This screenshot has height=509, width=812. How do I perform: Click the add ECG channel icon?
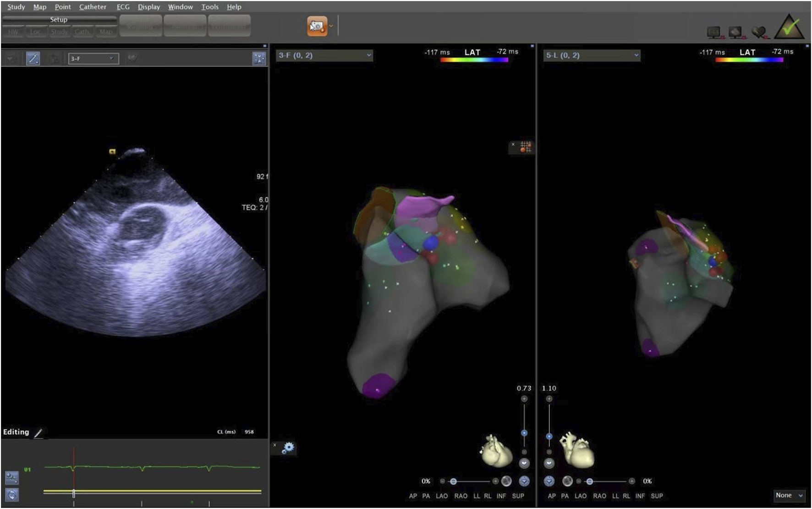pos(12,478)
